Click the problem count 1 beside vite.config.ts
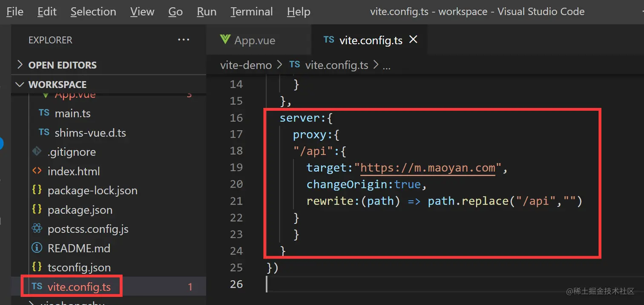Viewport: 644px width, 305px height. pyautogui.click(x=190, y=287)
